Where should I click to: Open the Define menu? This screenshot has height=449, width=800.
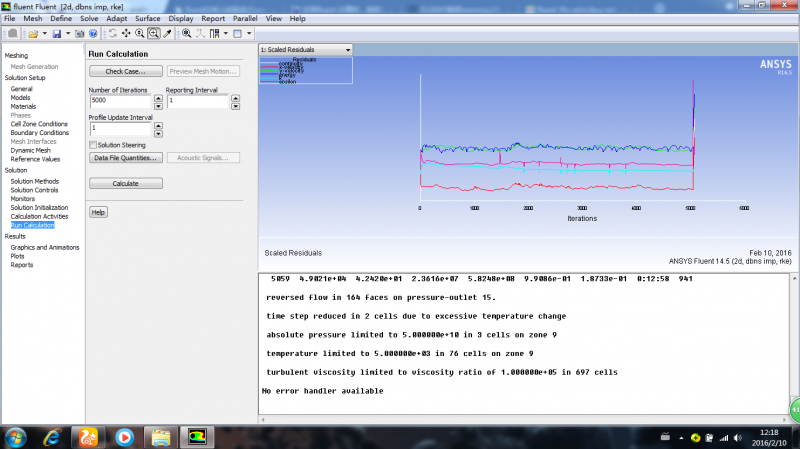61,18
